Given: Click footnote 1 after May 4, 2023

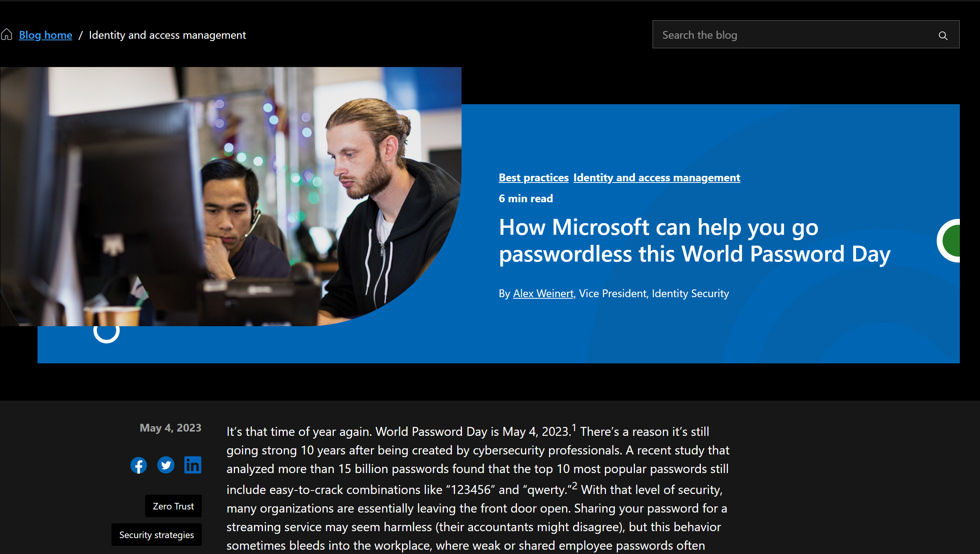Looking at the screenshot, I should point(574,427).
